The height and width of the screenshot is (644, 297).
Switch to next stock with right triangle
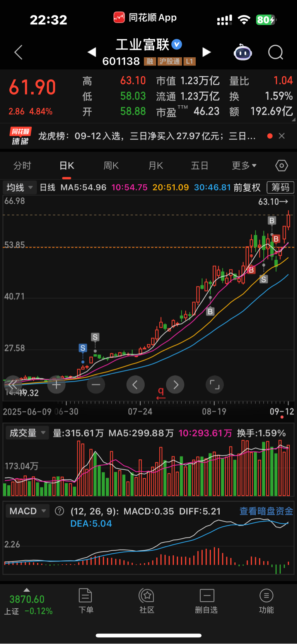(x=207, y=52)
